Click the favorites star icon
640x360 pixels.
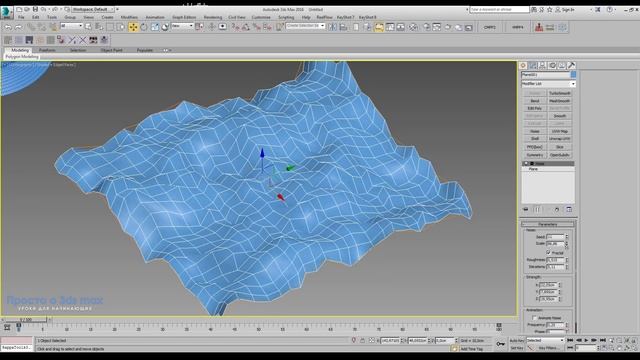[x=549, y=9]
